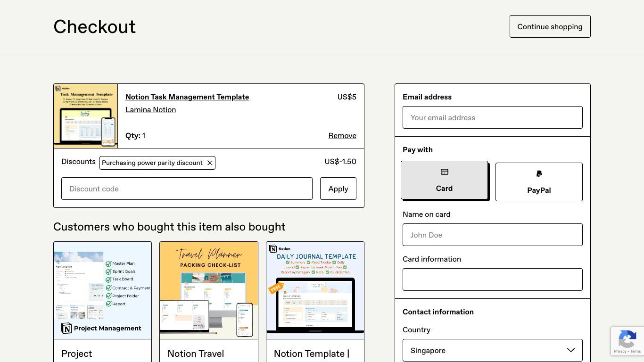644x362 pixels.
Task: Click the "Project" product title text
Action: (x=76, y=354)
